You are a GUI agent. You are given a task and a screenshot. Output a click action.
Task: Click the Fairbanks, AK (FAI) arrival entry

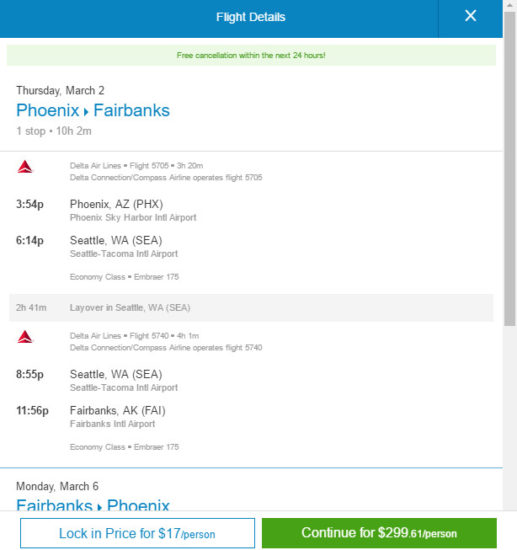[118, 410]
